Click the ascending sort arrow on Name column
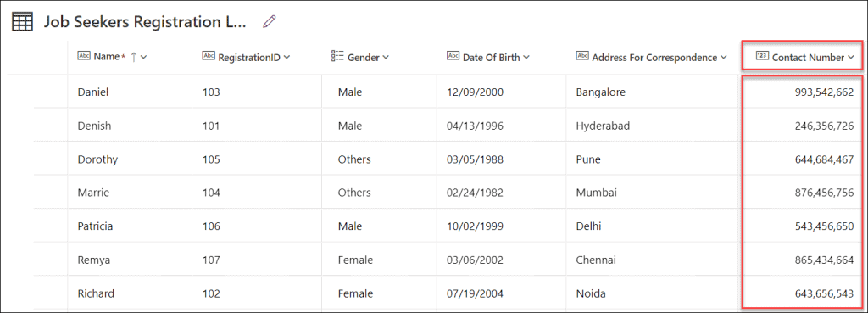The image size is (868, 313). (x=133, y=57)
